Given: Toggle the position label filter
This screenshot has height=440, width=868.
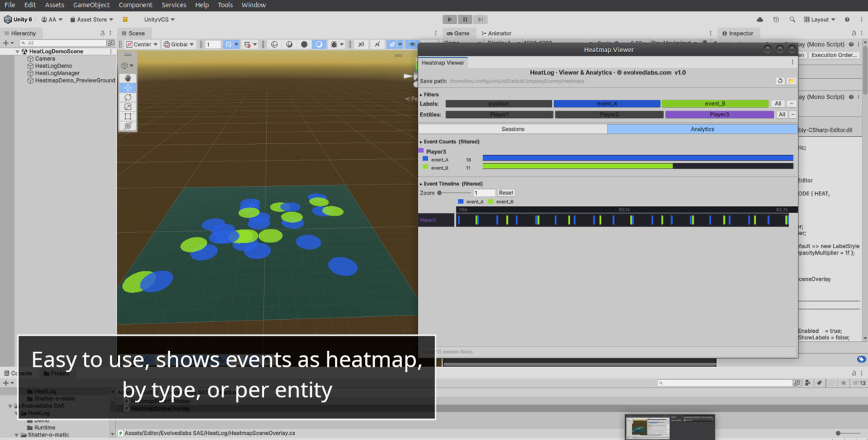Looking at the screenshot, I should click(x=498, y=103).
